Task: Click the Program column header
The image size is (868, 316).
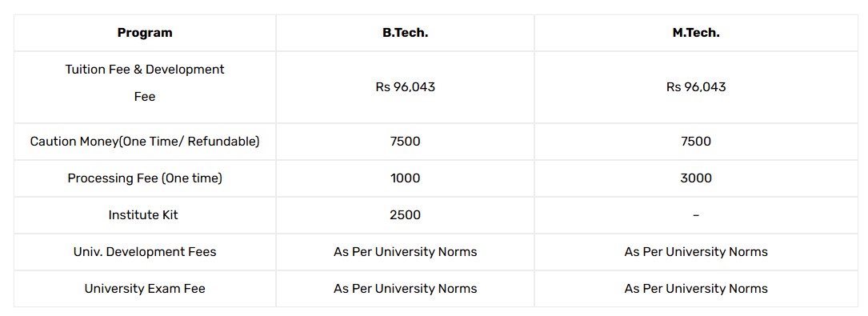Action: click(x=145, y=33)
